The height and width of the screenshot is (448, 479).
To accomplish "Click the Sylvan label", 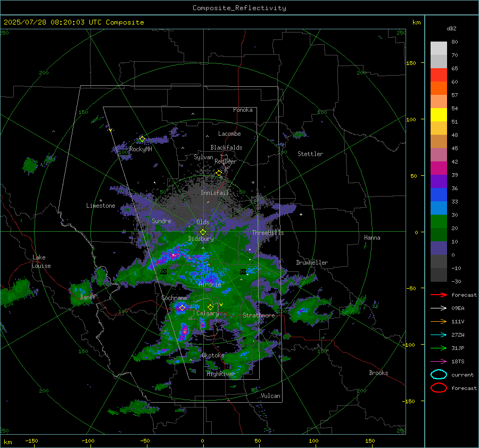I will click(203, 157).
